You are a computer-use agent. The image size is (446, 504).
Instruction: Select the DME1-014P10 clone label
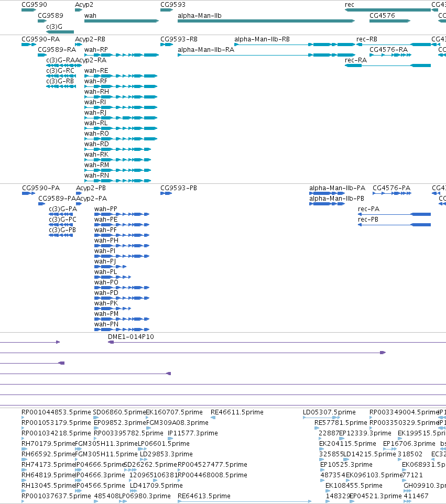click(x=131, y=337)
